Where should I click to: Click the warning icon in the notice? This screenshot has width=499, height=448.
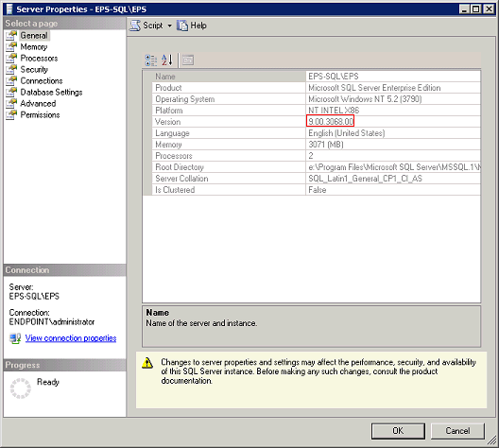[x=147, y=362]
